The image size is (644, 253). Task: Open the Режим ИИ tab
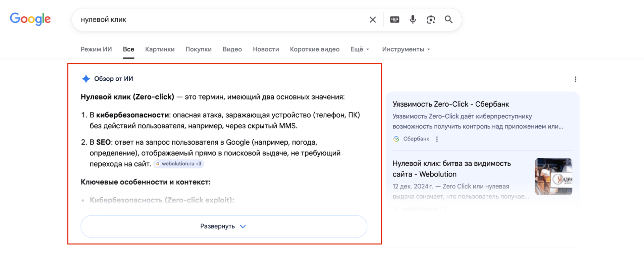click(96, 49)
